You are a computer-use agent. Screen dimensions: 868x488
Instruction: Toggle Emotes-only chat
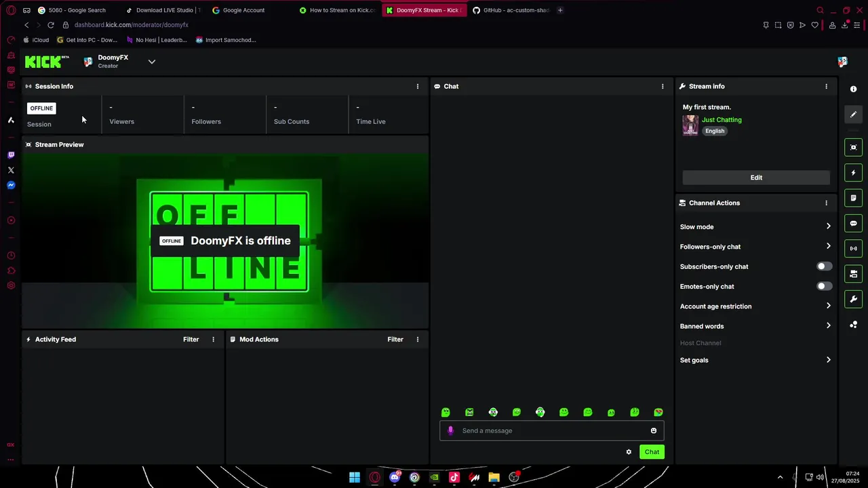[824, 286]
